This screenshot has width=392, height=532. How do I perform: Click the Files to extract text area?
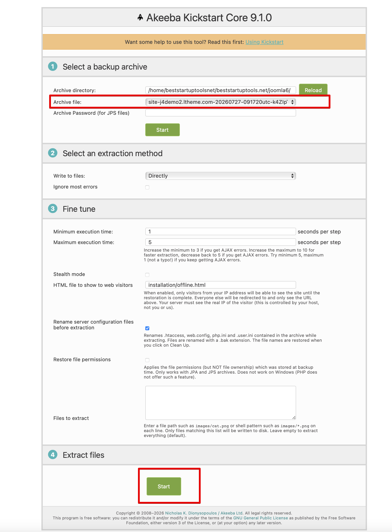click(x=220, y=403)
